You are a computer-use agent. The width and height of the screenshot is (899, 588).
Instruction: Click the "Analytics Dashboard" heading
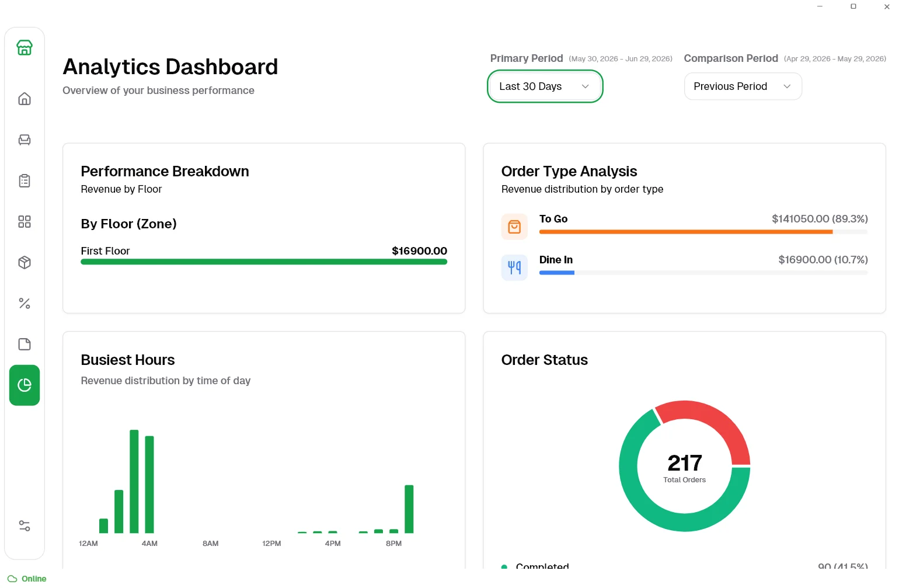tap(170, 67)
